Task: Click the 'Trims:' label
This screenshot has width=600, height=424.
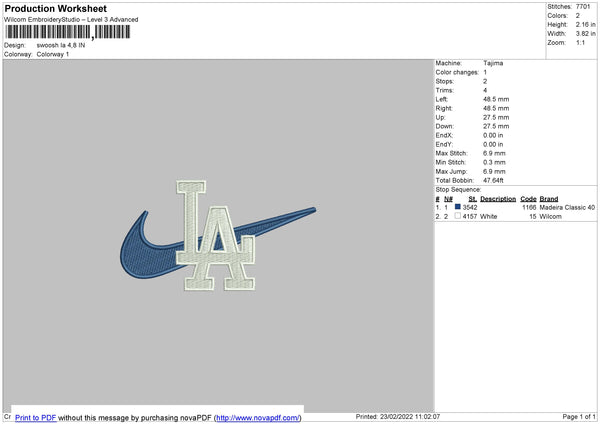Action: pyautogui.click(x=445, y=90)
